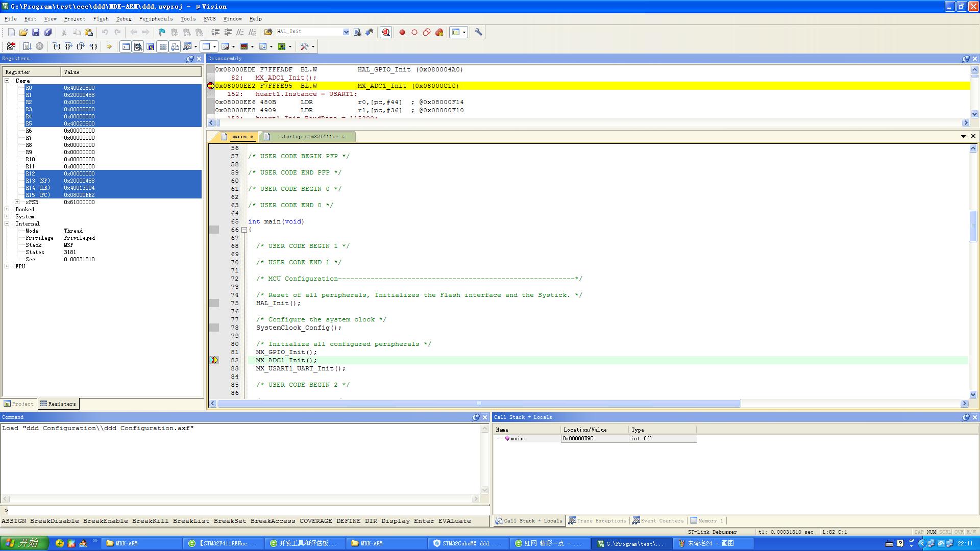Click the Save All icon

pyautogui.click(x=48, y=32)
